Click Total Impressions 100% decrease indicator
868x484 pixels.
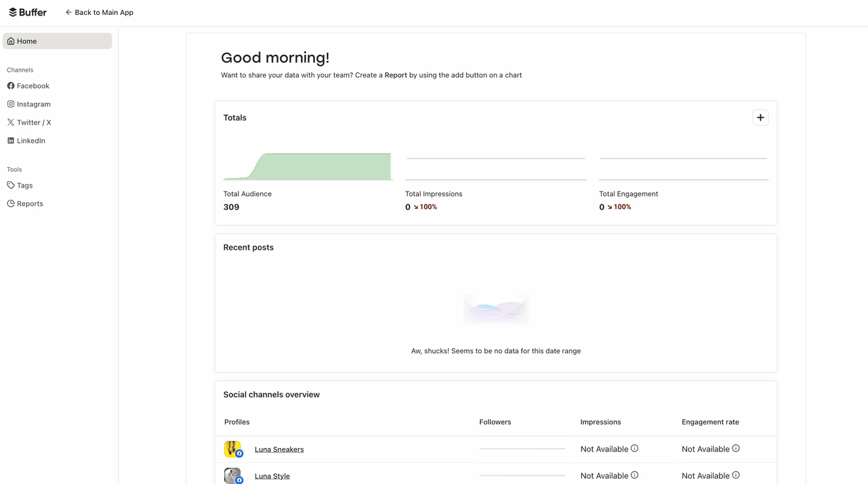[426, 207]
